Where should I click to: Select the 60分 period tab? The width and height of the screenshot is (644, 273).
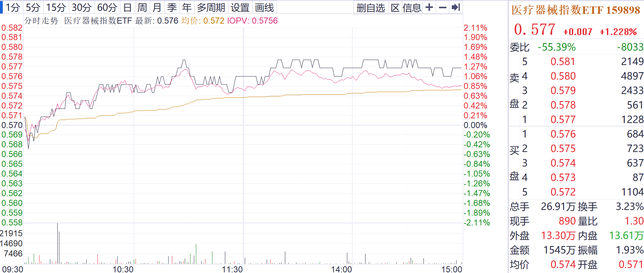pos(107,7)
